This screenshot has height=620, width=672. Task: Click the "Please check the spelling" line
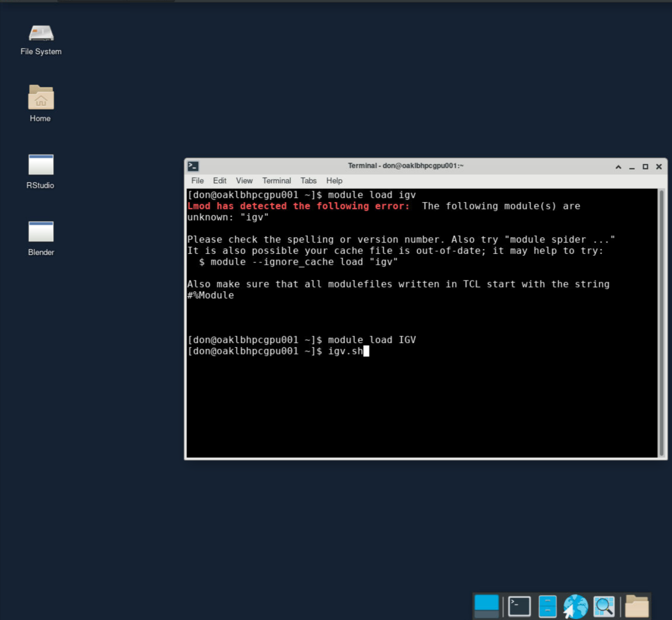[x=401, y=240]
